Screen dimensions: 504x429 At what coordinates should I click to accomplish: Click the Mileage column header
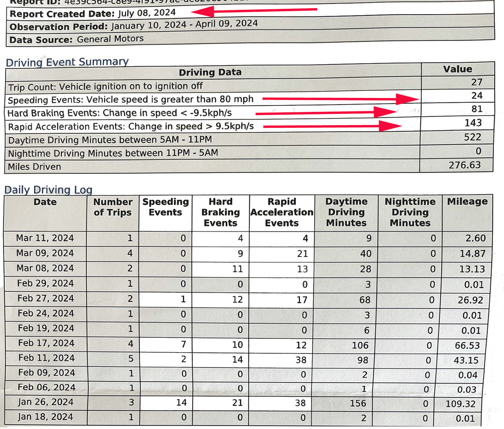467,202
